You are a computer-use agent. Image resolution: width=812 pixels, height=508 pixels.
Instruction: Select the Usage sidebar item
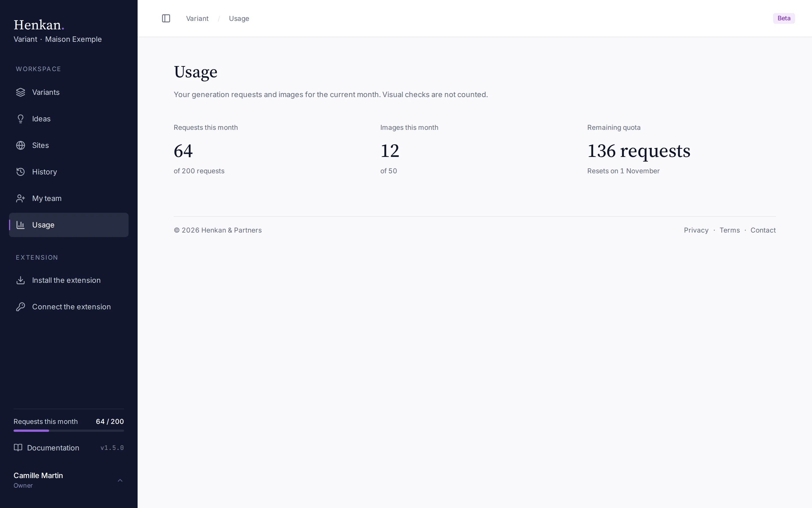69,225
